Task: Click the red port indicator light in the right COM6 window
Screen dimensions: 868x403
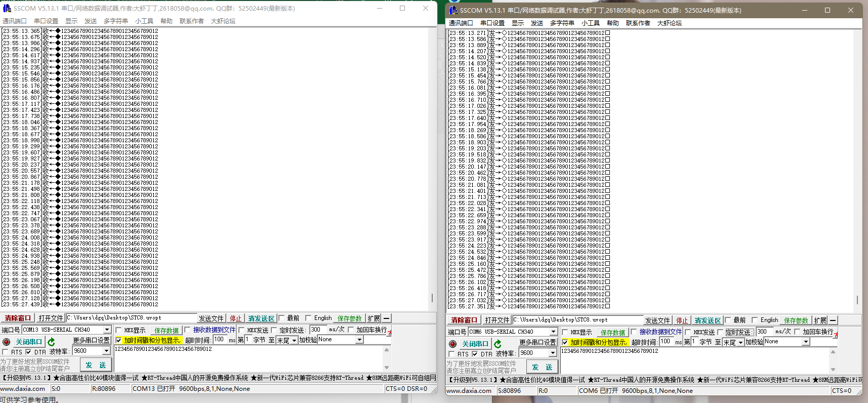Action: [x=452, y=344]
